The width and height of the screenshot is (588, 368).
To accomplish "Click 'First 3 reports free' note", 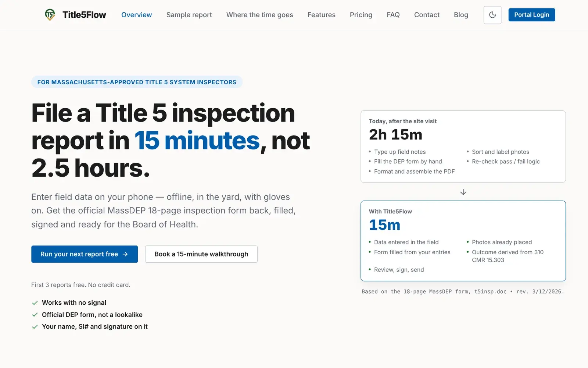I will coord(80,285).
